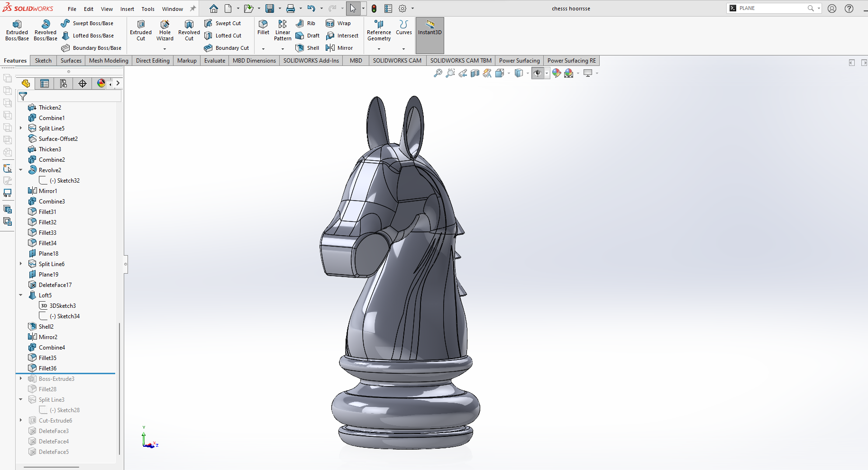
Task: Select the Fillet36 feature in tree
Action: [47, 368]
